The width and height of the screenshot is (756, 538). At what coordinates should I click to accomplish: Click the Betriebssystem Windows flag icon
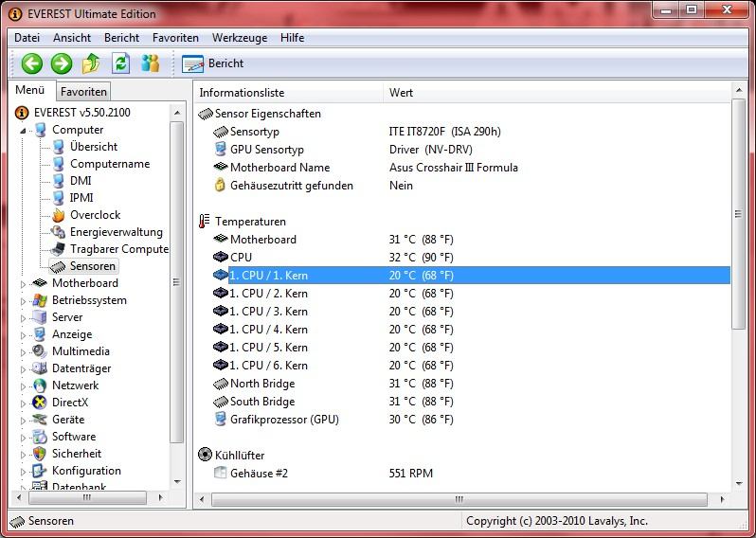point(40,300)
